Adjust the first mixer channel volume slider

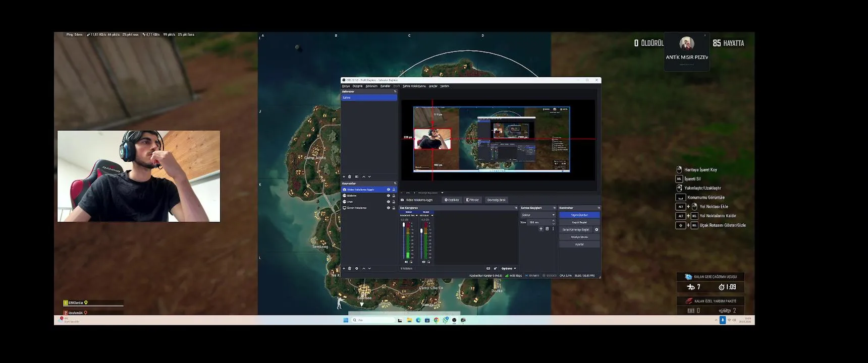404,241
